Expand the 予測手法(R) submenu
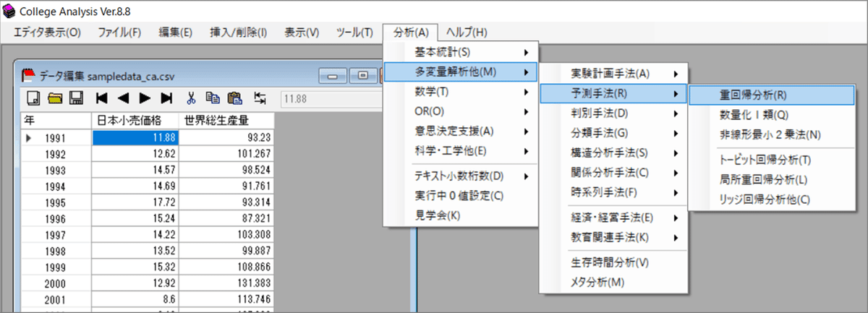 [x=613, y=93]
